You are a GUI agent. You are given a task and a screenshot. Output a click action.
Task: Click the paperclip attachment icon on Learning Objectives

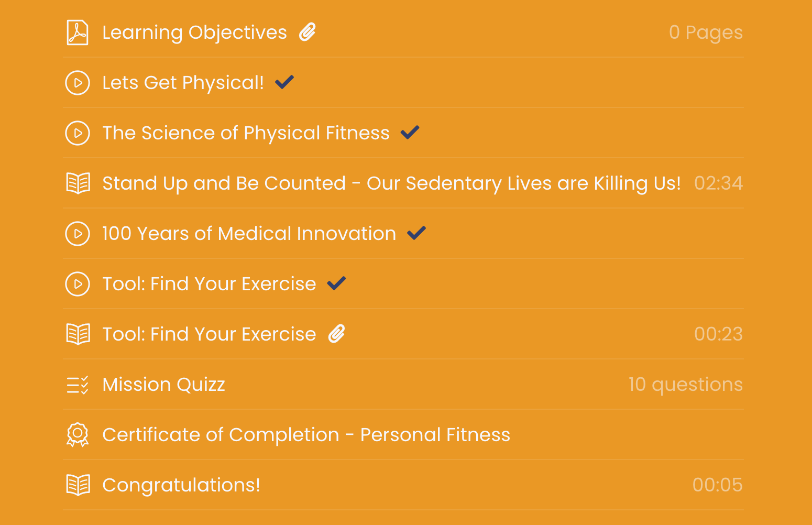308,32
